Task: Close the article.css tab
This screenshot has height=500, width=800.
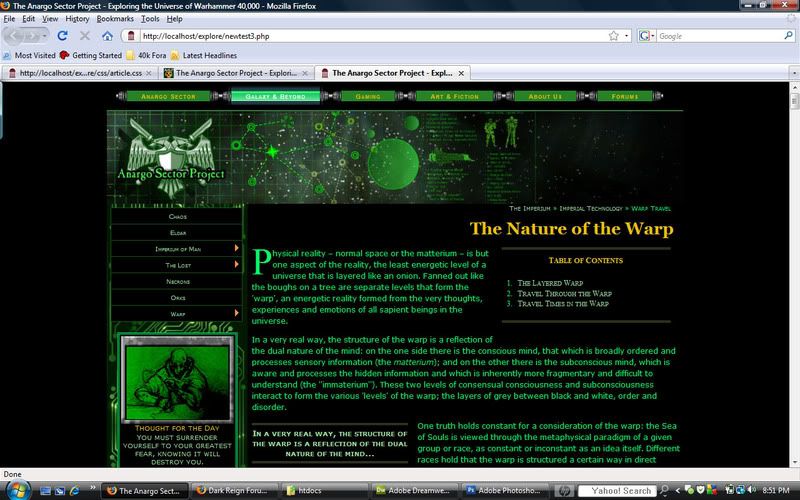Action: (x=148, y=73)
